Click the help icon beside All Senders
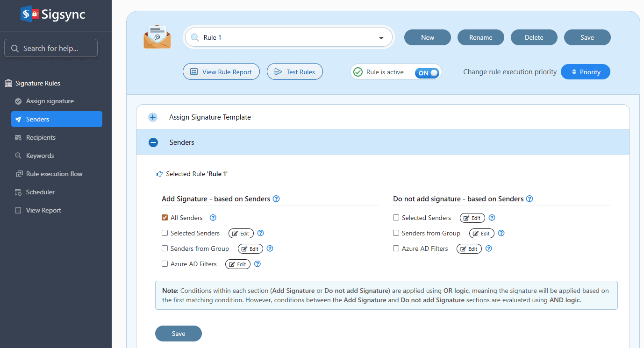 pos(213,218)
